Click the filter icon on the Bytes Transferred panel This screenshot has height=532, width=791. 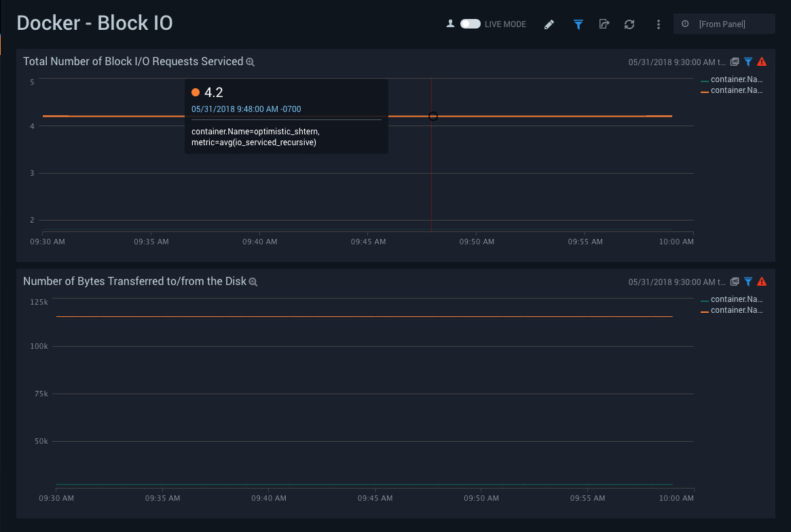click(748, 282)
